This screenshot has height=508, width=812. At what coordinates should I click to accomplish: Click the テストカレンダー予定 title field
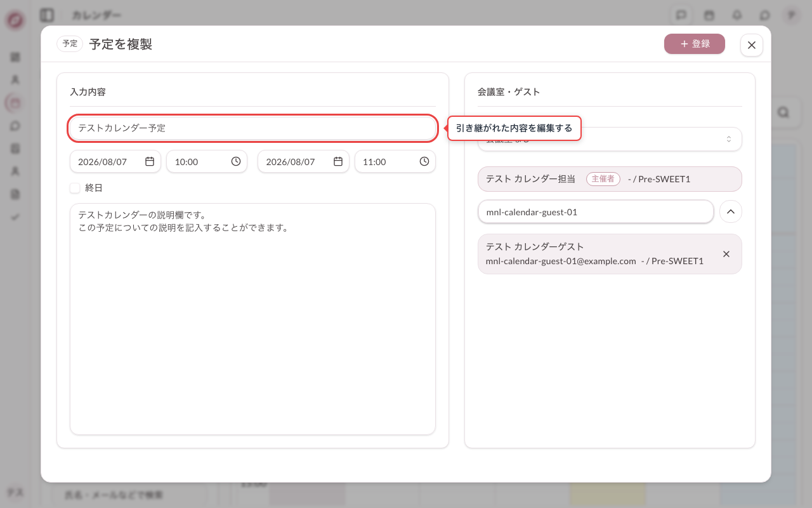252,128
